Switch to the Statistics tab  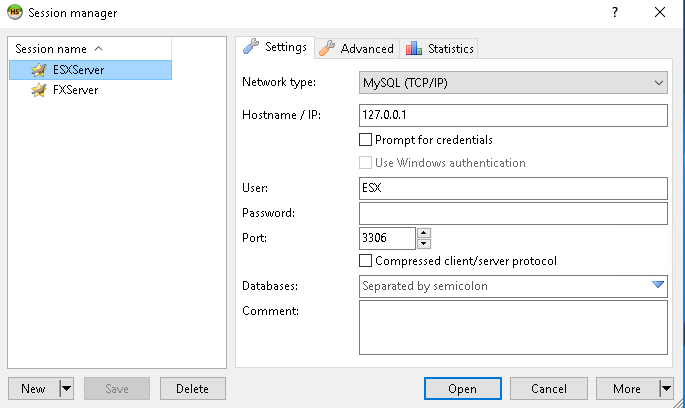point(440,48)
